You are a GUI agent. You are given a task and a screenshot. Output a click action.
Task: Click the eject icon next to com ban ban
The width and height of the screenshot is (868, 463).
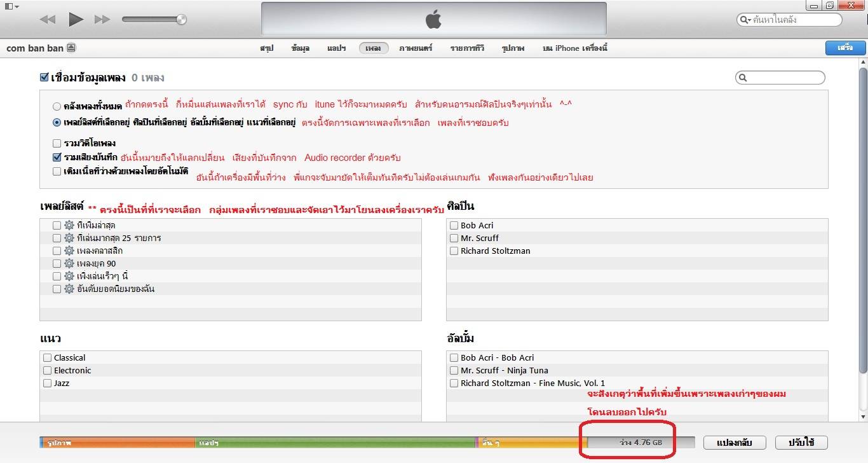tap(71, 48)
